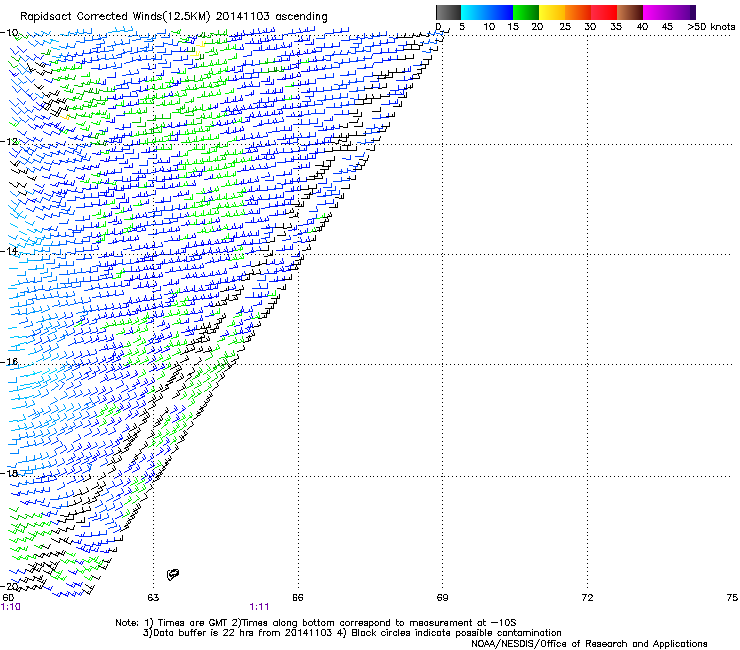Click the '72' longitude axis label
Image resolution: width=740 pixels, height=650 pixels.
[x=587, y=598]
